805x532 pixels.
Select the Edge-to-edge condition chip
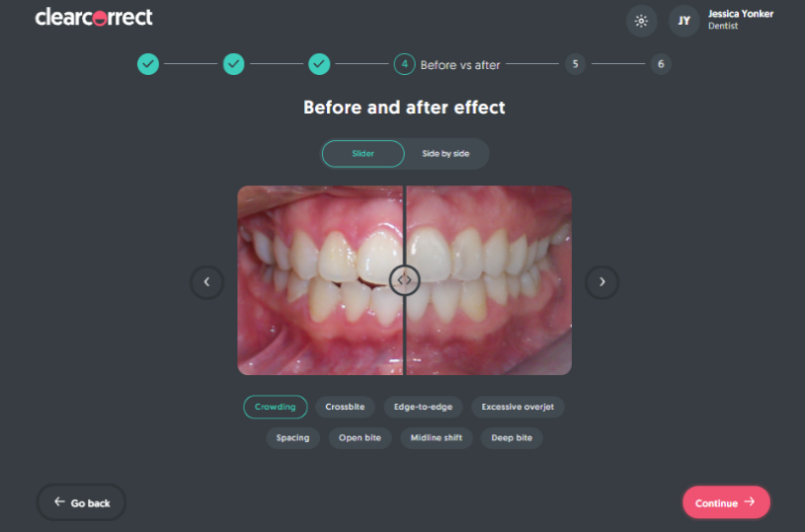pos(422,407)
